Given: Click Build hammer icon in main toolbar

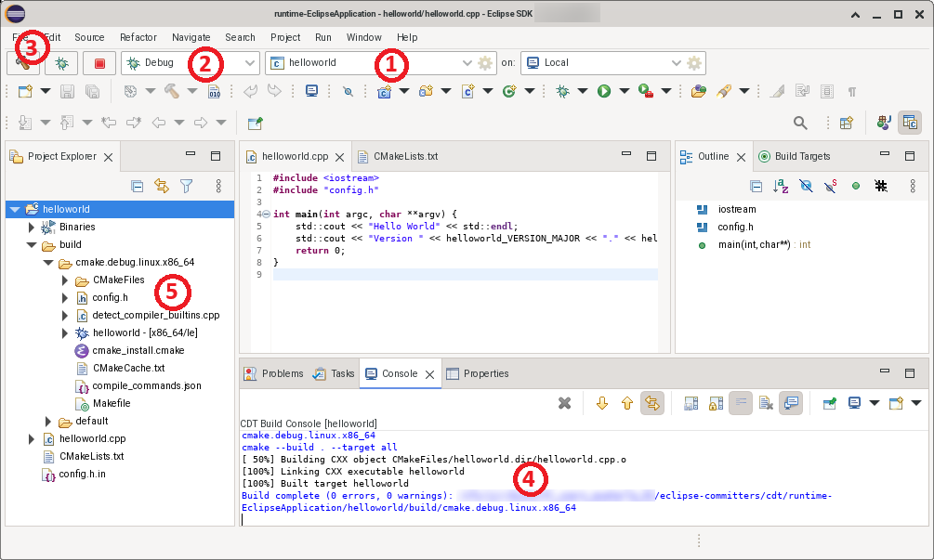Looking at the screenshot, I should click(x=172, y=91).
